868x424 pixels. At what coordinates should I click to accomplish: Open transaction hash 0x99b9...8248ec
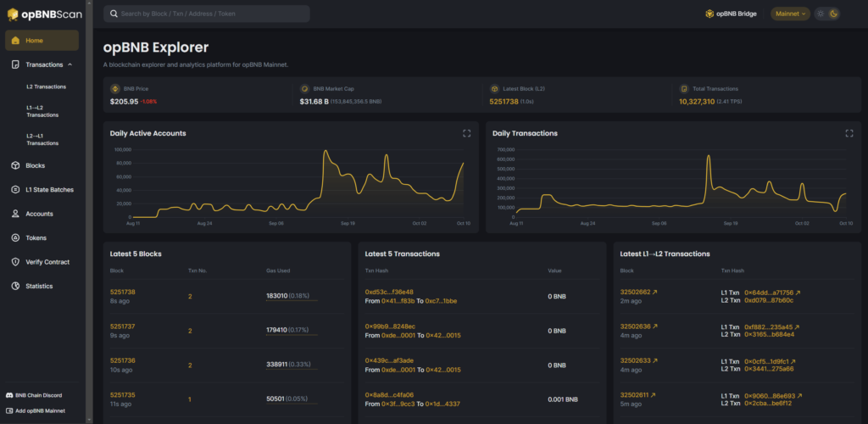390,326
